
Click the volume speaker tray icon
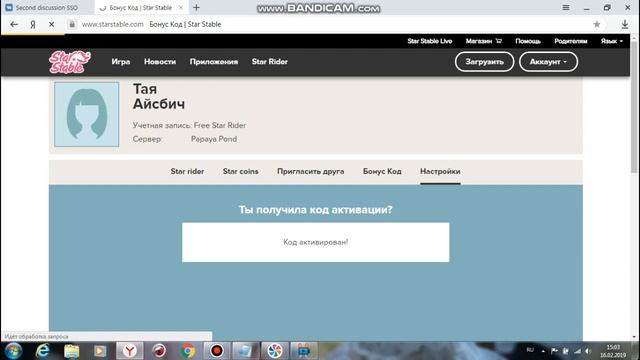588,351
